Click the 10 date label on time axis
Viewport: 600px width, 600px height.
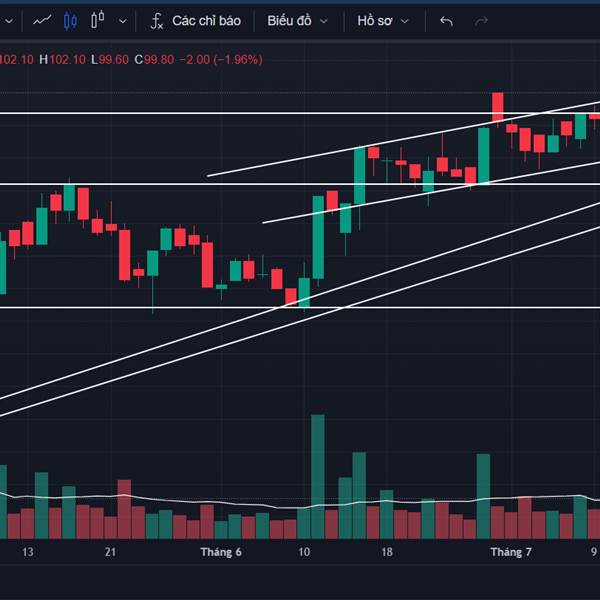tap(304, 552)
